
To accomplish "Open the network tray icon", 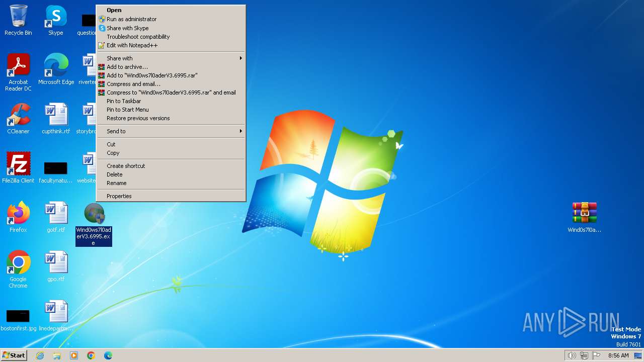I will [584, 355].
